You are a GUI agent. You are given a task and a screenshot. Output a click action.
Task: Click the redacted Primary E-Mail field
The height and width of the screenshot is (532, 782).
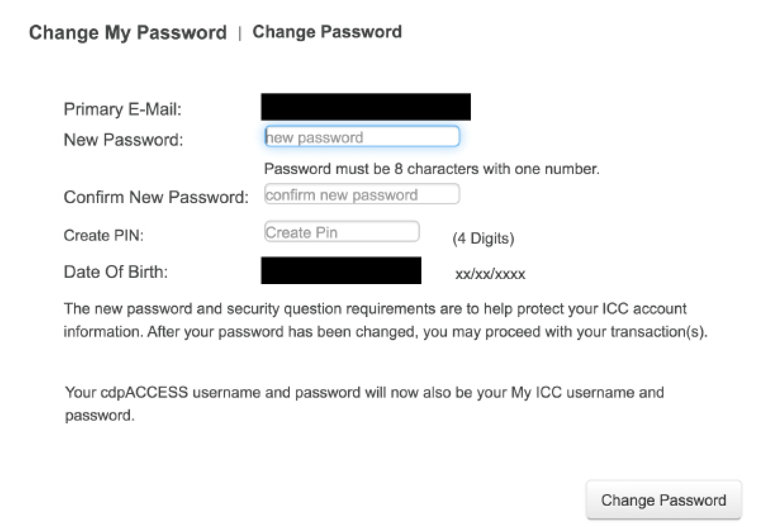pyautogui.click(x=366, y=107)
